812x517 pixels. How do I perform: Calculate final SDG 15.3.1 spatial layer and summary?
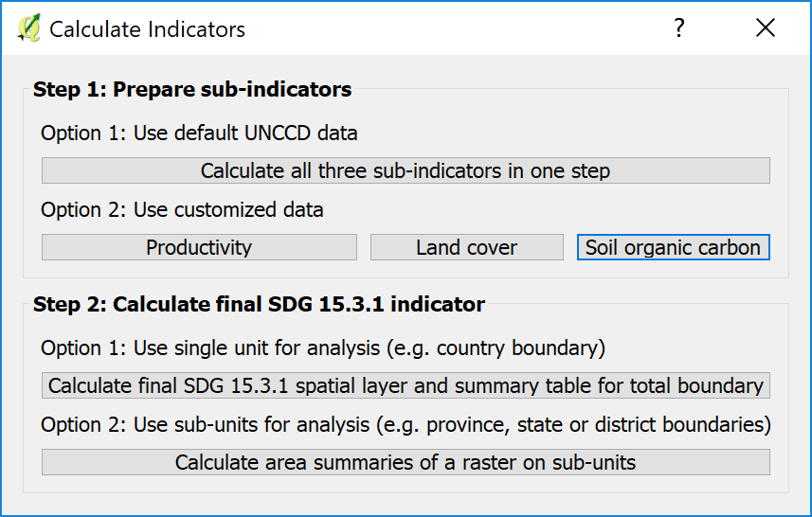(x=406, y=386)
